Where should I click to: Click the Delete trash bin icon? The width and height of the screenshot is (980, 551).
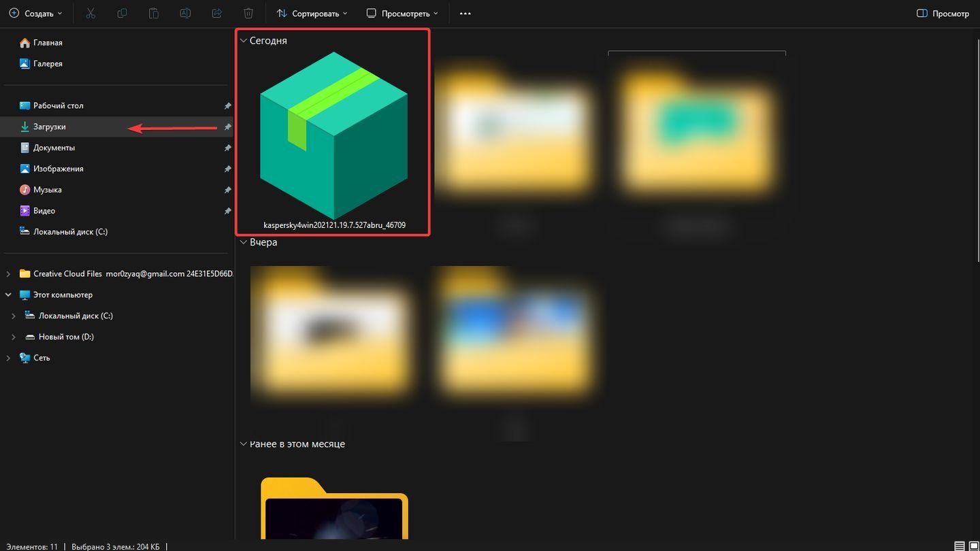[x=248, y=14]
